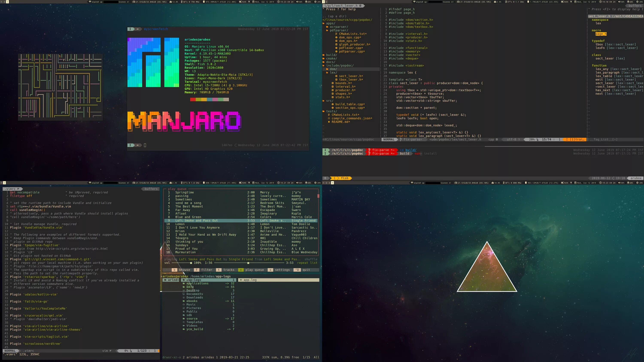The image size is (644, 362).
Task: Collapse the apps/ folder in NERDTree
Action: click(x=324, y=23)
